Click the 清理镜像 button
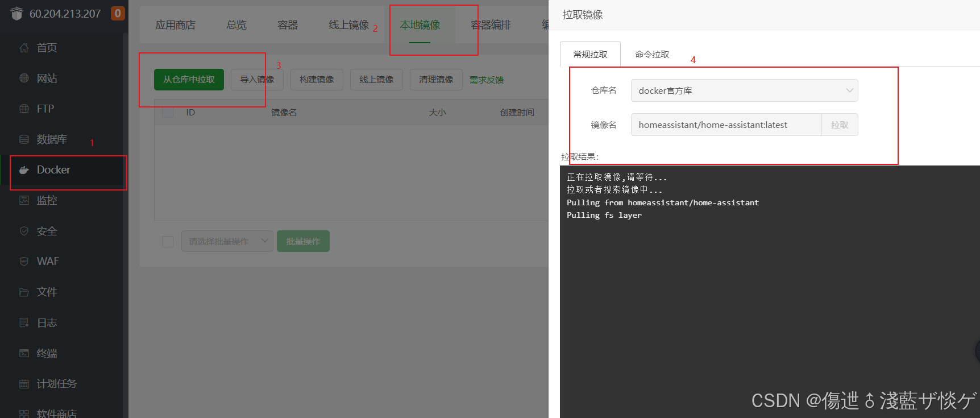 tap(436, 80)
